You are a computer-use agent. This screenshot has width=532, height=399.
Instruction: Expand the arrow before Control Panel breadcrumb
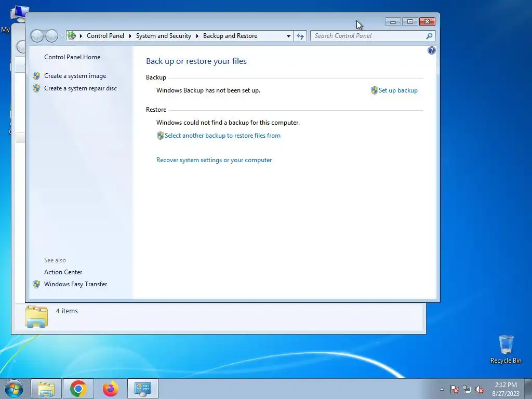(81, 36)
